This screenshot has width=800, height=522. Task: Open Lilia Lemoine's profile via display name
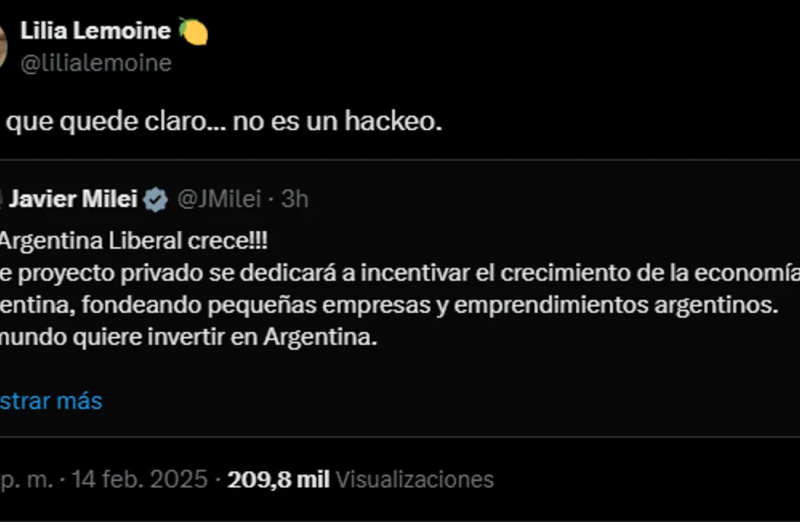tap(95, 32)
